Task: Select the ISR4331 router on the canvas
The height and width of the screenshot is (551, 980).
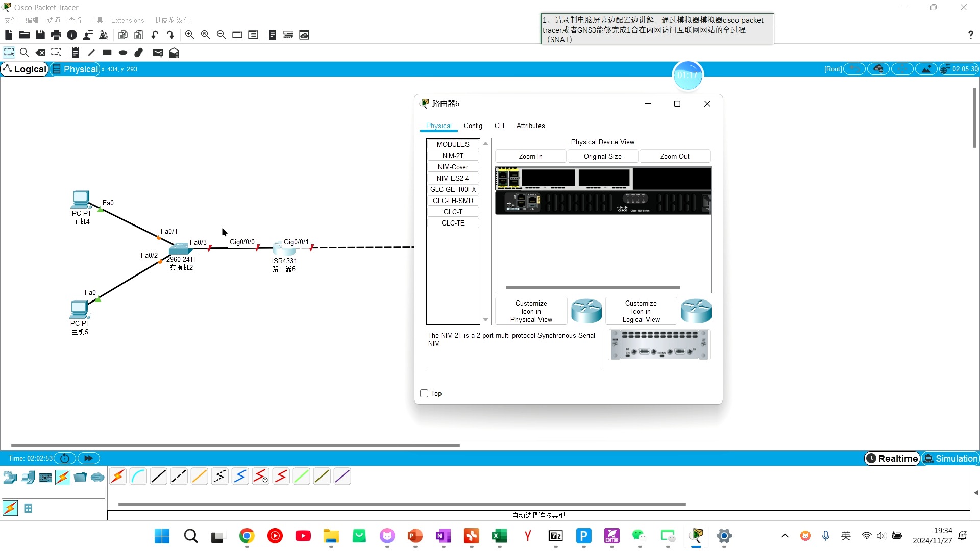Action: (284, 248)
